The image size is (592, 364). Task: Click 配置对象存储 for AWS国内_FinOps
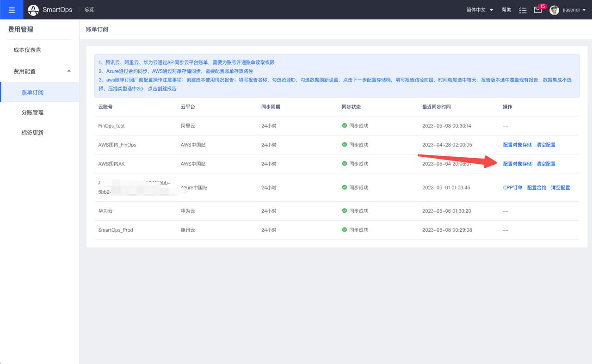pyautogui.click(x=517, y=145)
